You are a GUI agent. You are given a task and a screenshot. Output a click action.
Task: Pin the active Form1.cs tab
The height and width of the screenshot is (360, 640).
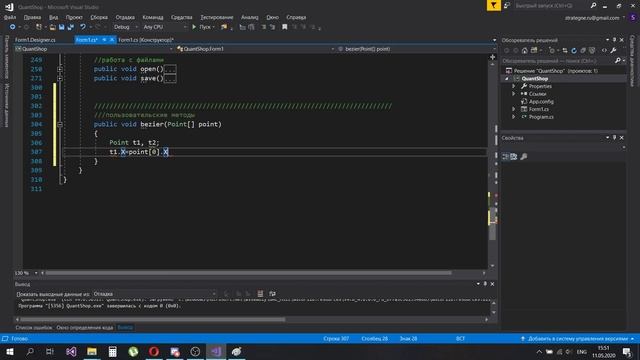[104, 40]
